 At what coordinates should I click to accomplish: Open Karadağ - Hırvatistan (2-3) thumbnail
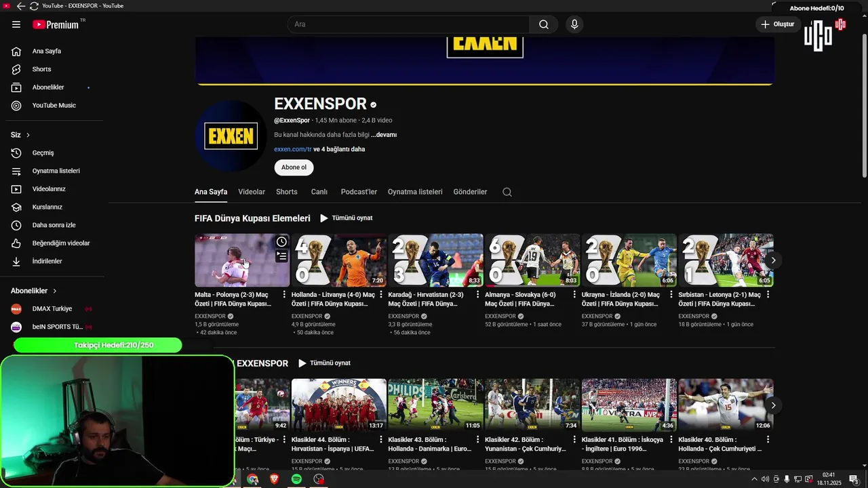pyautogui.click(x=435, y=260)
